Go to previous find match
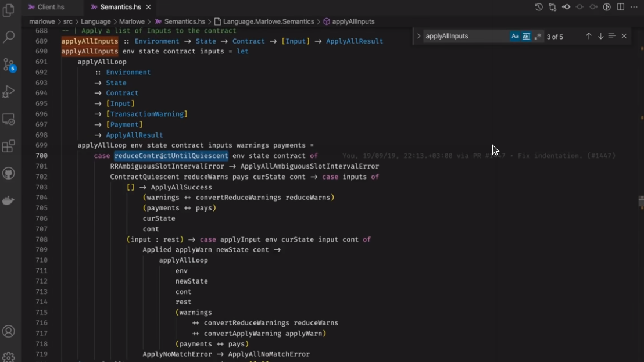Screen dimensions: 644x362 (588, 36)
